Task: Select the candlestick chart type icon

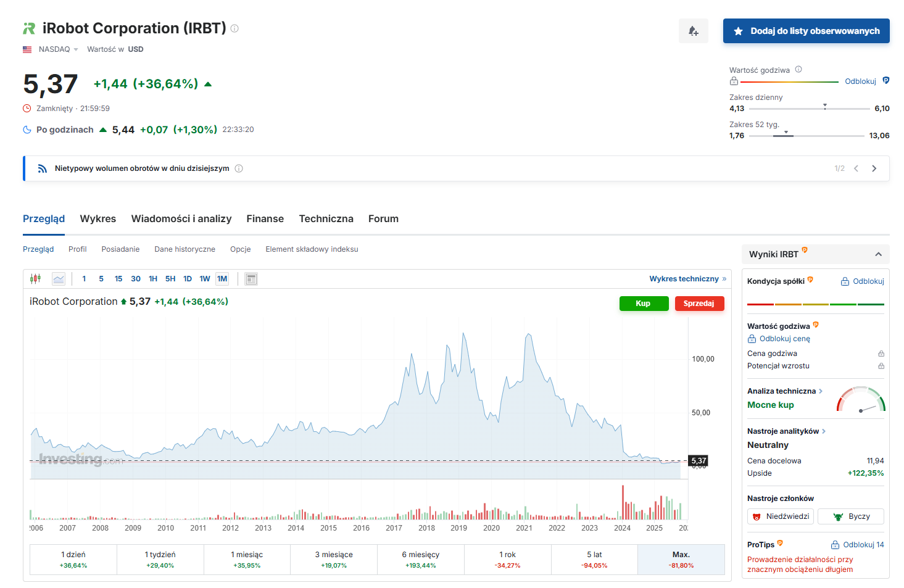Action: (x=36, y=279)
